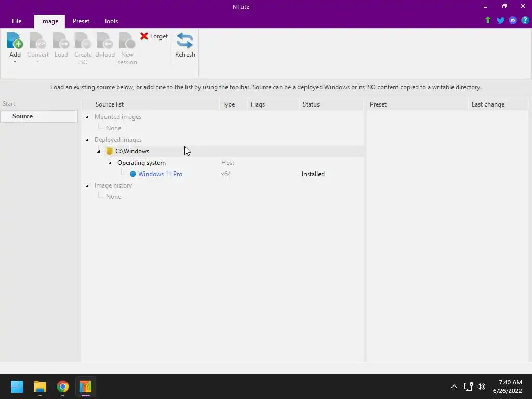Click None under Mounted images
532x399 pixels.
click(x=113, y=128)
